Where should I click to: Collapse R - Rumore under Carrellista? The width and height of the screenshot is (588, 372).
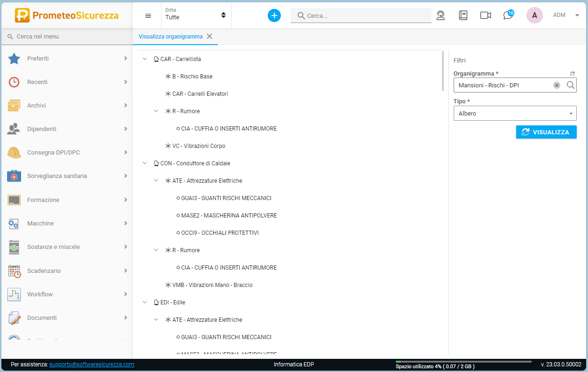[x=156, y=111]
